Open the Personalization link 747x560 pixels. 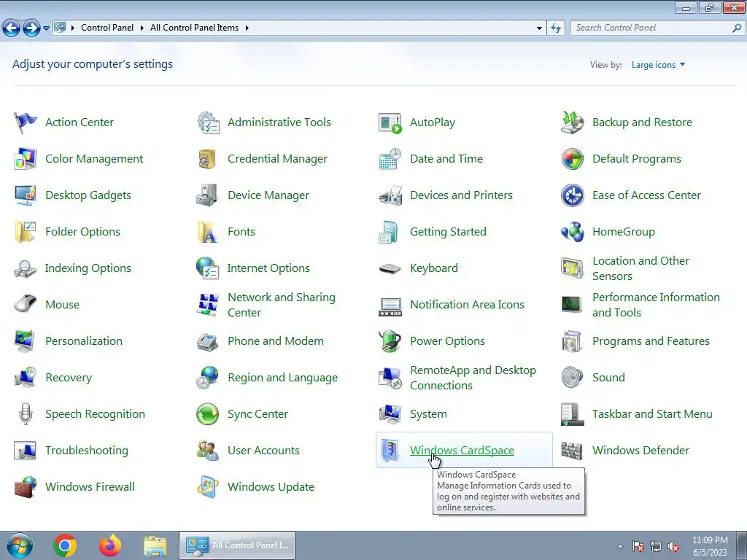(x=84, y=341)
